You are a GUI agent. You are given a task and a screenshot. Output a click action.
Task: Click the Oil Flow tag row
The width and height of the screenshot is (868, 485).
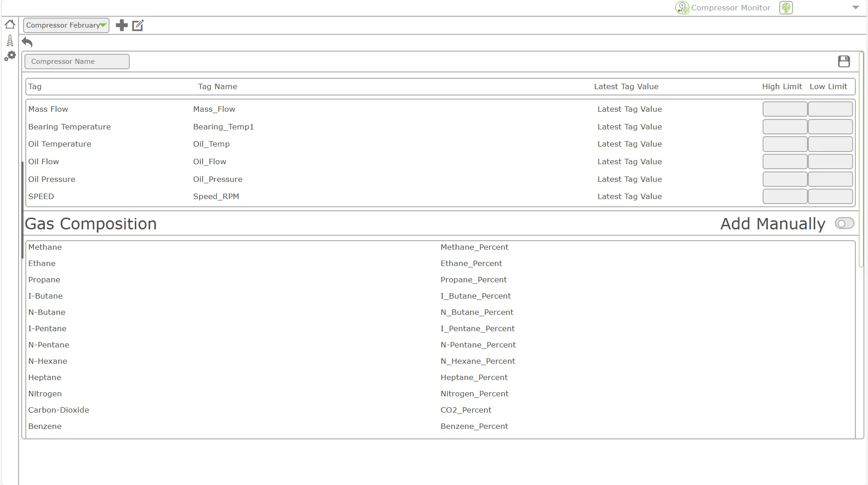click(43, 162)
